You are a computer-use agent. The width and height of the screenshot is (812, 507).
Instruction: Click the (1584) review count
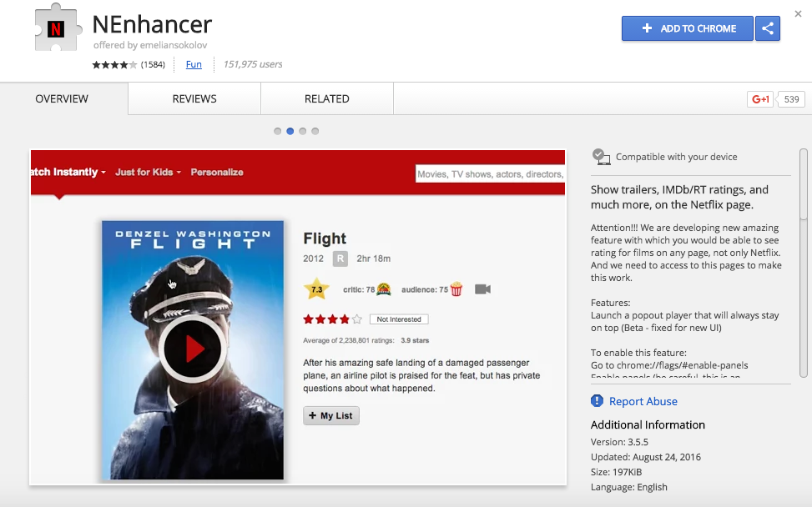point(153,65)
